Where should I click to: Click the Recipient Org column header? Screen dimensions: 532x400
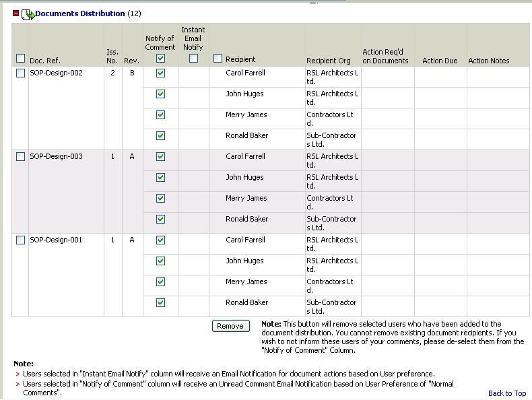tap(329, 61)
